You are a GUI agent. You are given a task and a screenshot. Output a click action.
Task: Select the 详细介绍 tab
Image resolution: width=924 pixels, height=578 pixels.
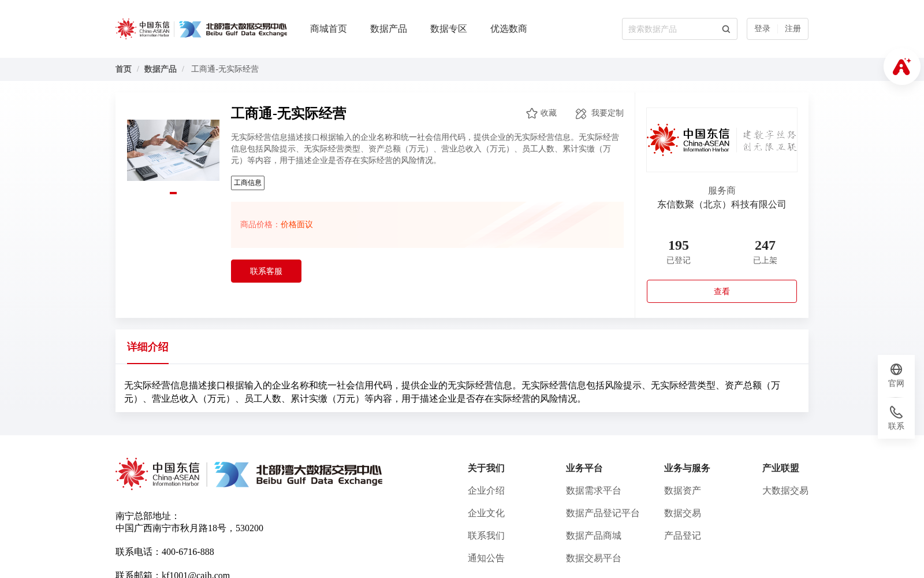(x=148, y=347)
